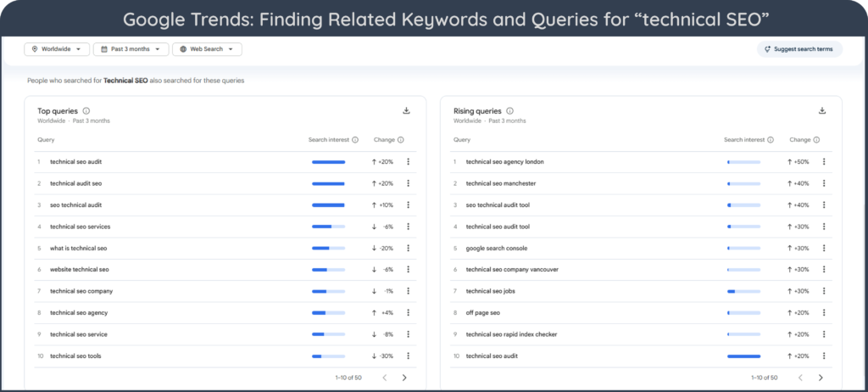This screenshot has width=868, height=392.
Task: Open info icon next to Top queries
Action: (86, 111)
